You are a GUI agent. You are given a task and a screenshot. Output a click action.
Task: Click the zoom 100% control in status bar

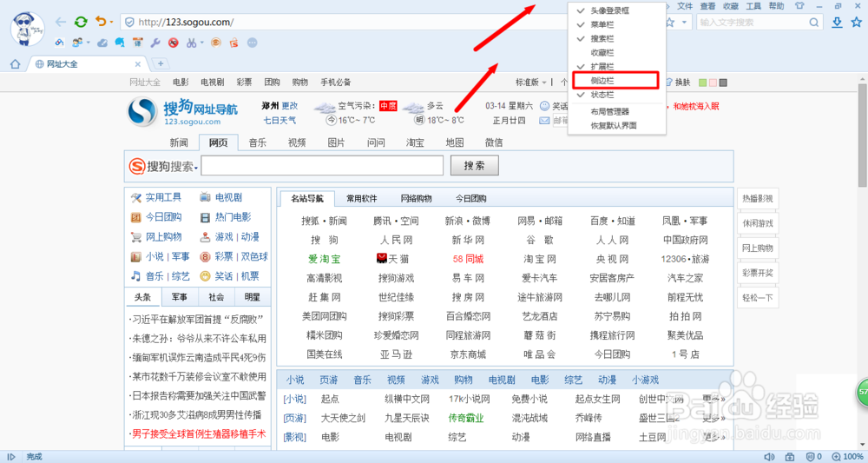(847, 457)
